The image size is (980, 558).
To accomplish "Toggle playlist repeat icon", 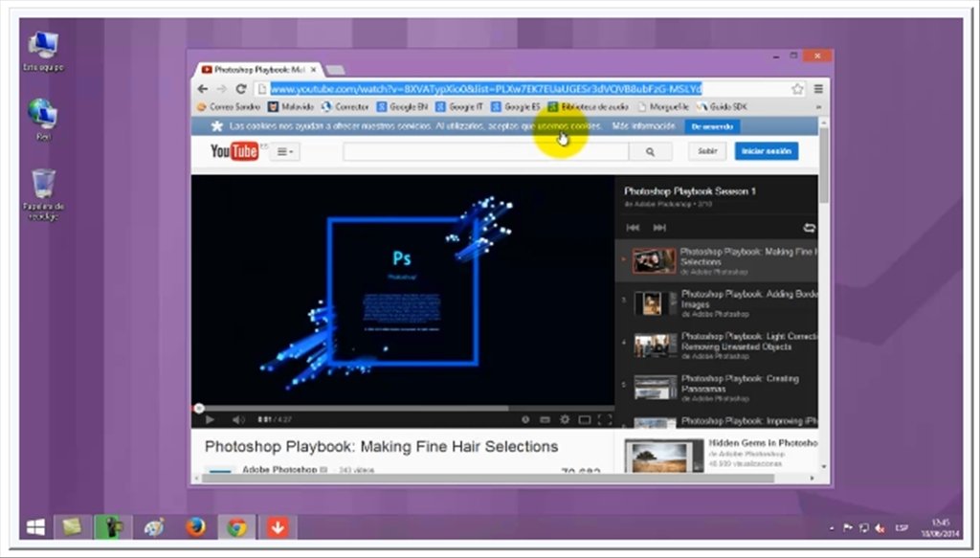I will click(x=809, y=228).
